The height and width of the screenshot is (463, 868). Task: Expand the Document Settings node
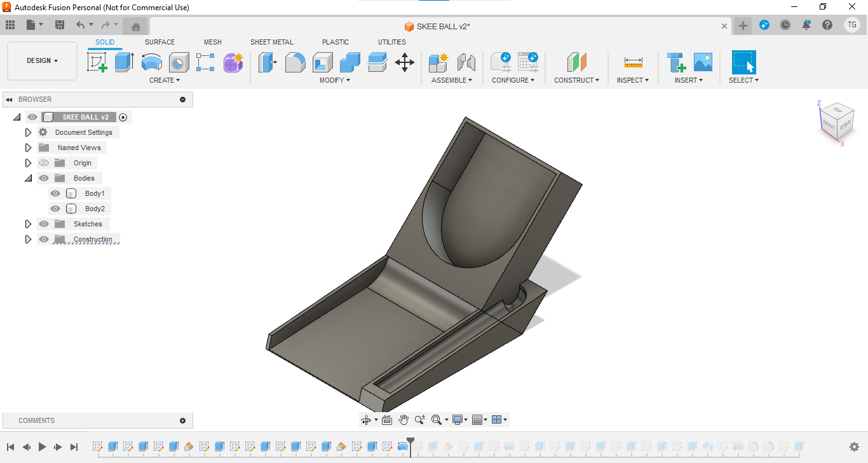[28, 132]
